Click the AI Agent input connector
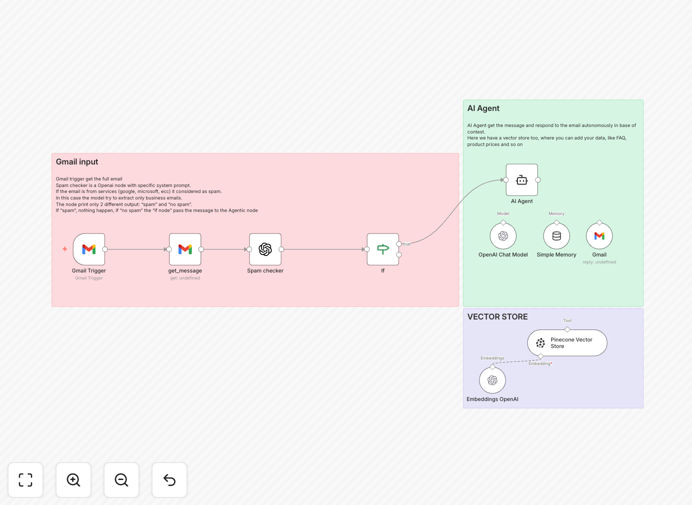The height and width of the screenshot is (505, 692). (x=506, y=180)
